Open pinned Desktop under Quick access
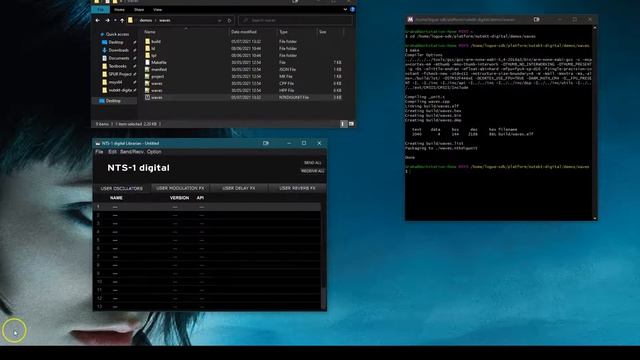640x360 pixels. coord(116,42)
